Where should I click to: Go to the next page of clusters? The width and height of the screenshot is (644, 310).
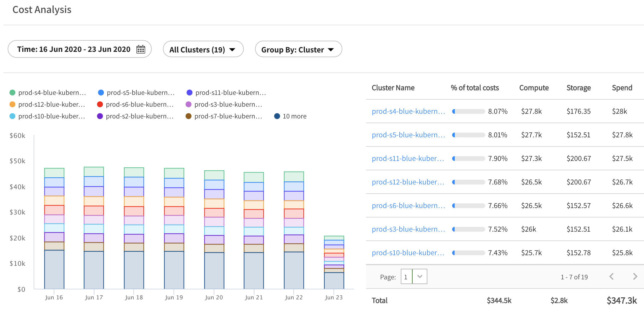coord(635,276)
